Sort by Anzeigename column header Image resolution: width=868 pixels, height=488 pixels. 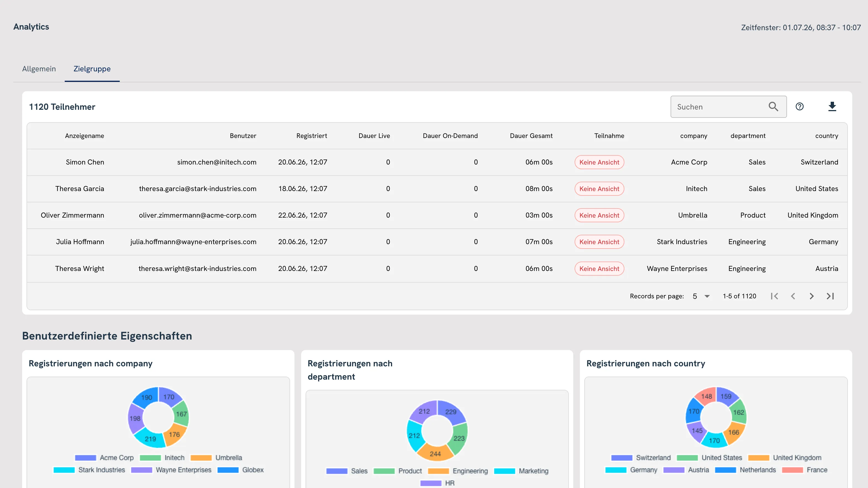[x=85, y=136]
